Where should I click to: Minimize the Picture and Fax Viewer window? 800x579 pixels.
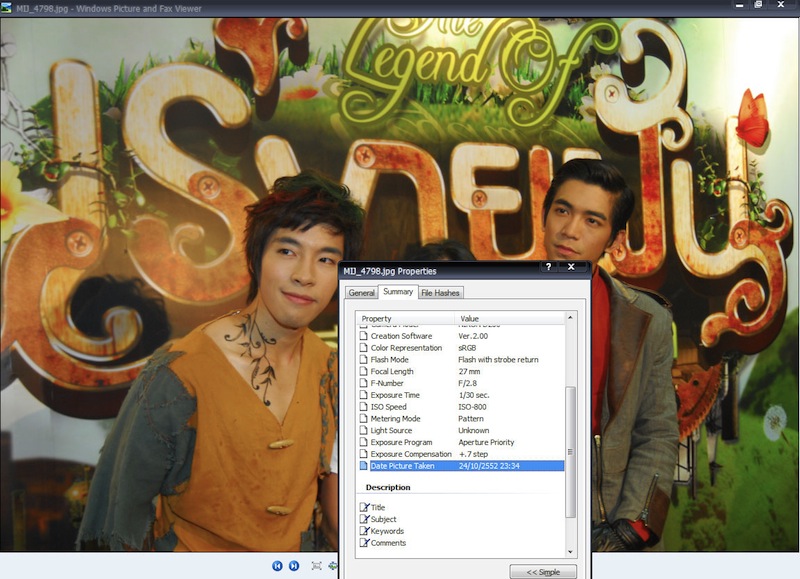pyautogui.click(x=739, y=5)
